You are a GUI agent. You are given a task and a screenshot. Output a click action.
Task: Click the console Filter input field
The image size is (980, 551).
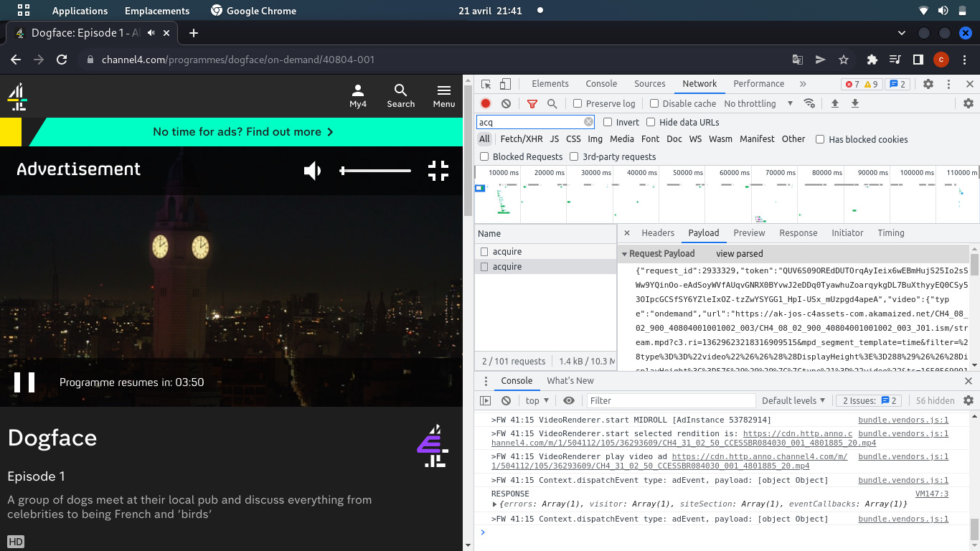(670, 400)
